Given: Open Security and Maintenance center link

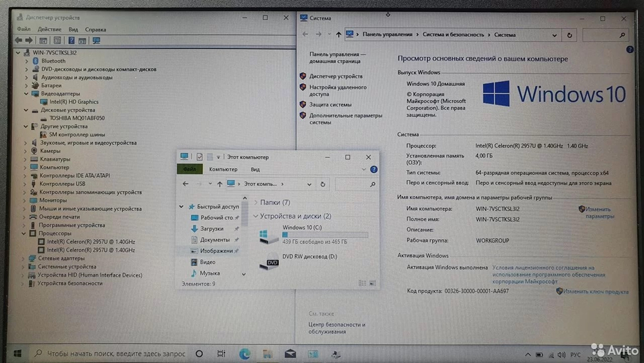Looking at the screenshot, I should [336, 328].
